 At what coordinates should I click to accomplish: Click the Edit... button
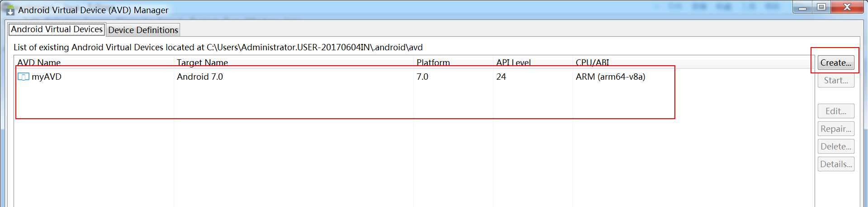click(x=836, y=111)
